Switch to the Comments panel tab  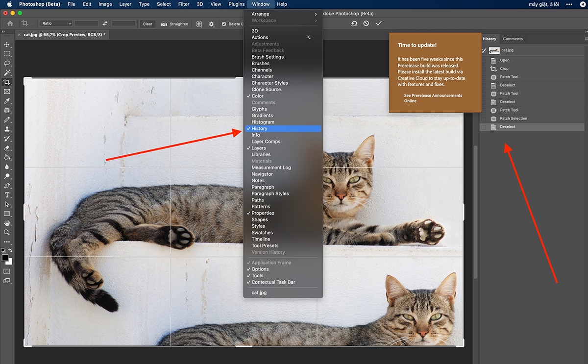coord(513,39)
